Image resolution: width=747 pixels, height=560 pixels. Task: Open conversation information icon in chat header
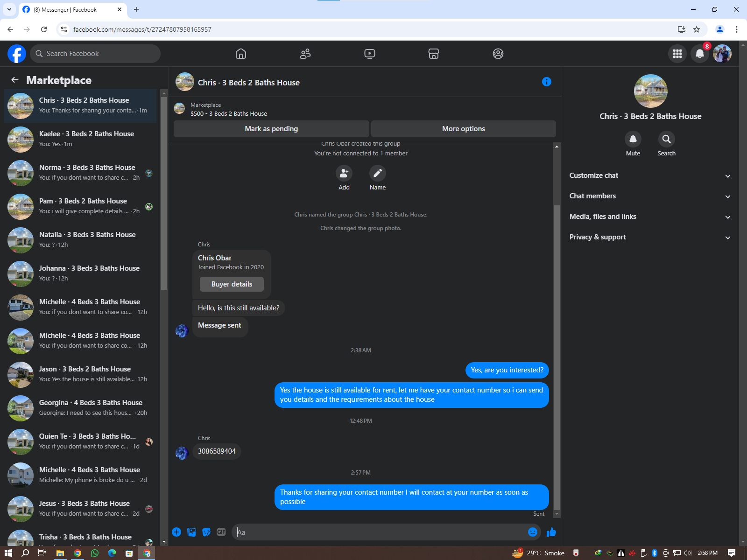point(547,82)
